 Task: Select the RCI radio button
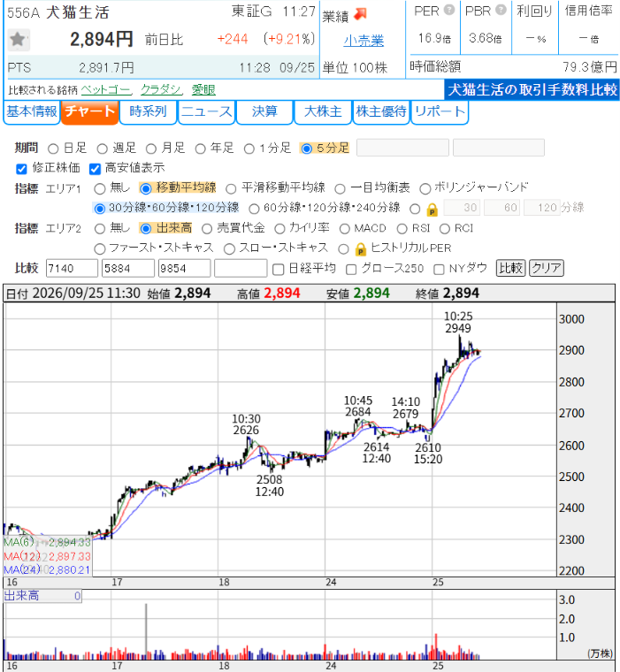[x=445, y=229]
